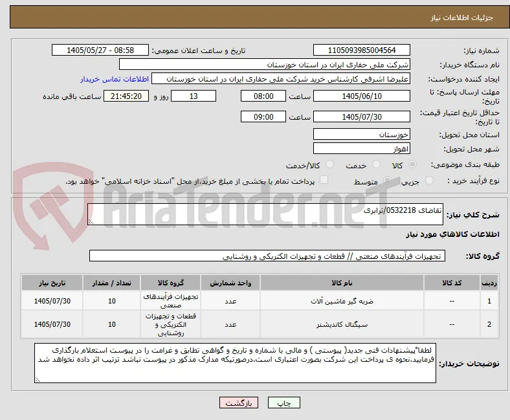Click the ردیف column header
The image size is (510, 420).
489,283
